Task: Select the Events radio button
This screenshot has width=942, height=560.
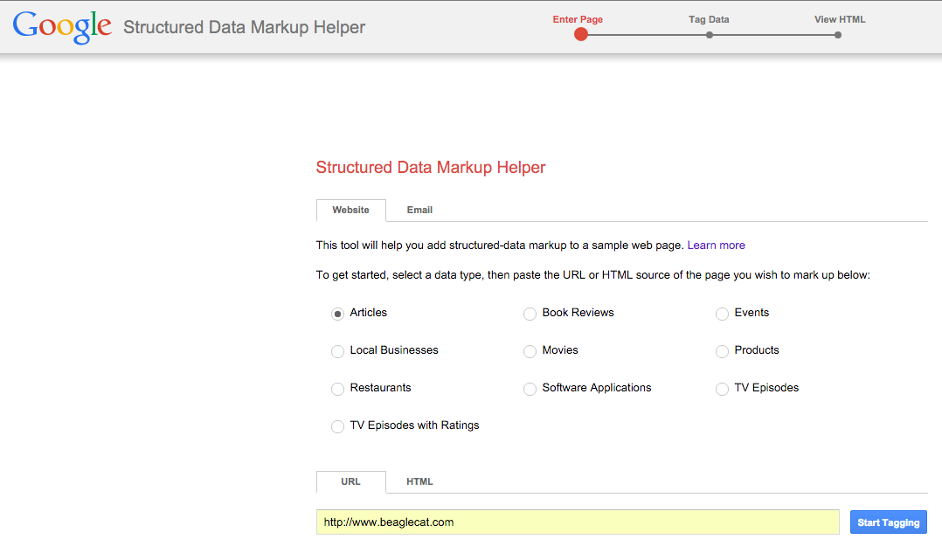Action: point(722,314)
